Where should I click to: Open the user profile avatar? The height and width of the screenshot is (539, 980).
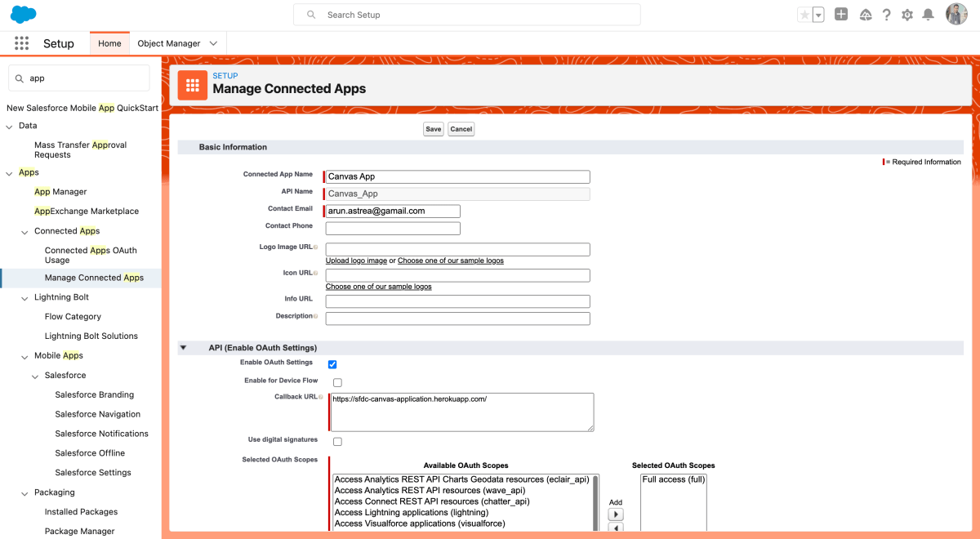tap(956, 15)
